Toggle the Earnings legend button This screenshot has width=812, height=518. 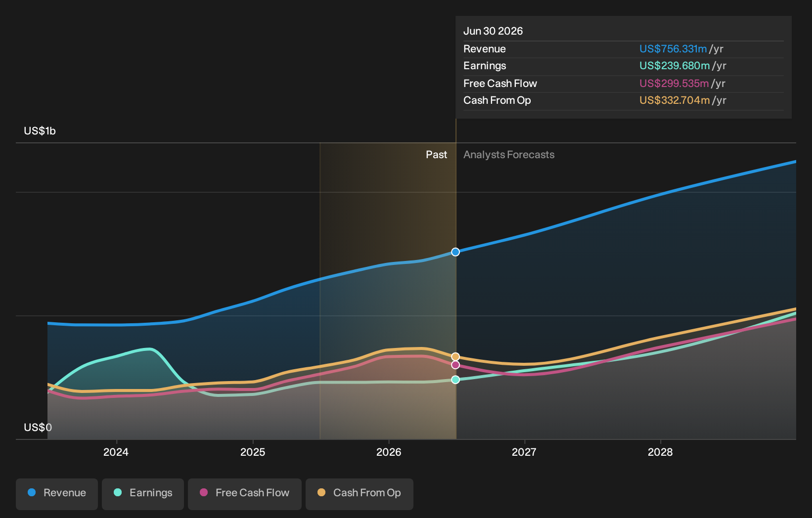coord(143,494)
